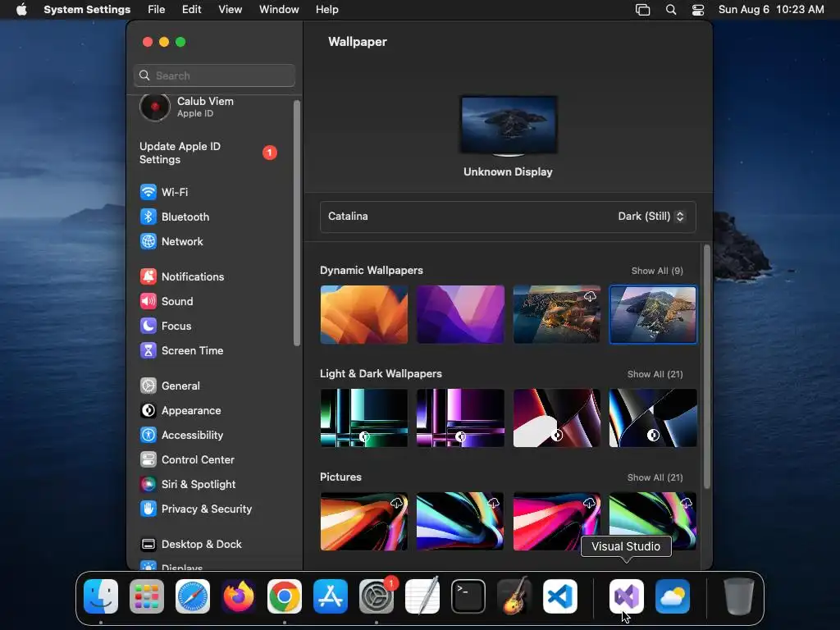
Task: Launch Finder from the Dock
Action: 101,596
